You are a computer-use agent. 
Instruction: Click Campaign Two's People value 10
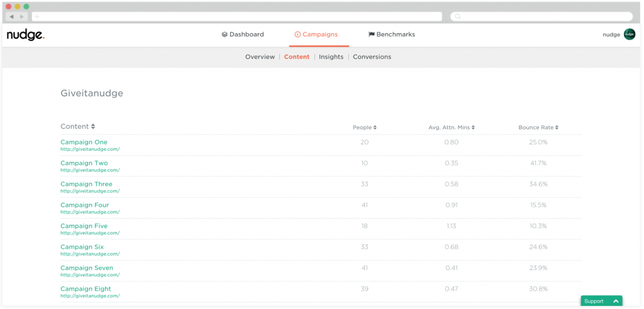point(365,163)
